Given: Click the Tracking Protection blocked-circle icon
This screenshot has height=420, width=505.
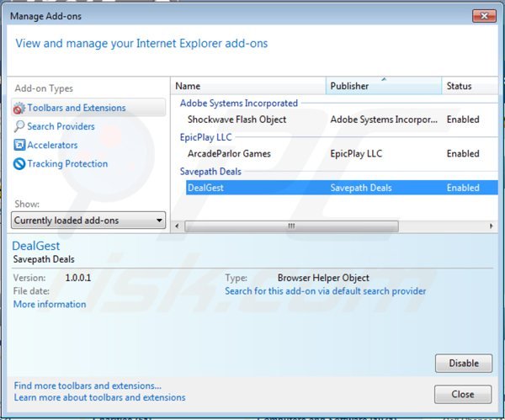Looking at the screenshot, I should [19, 163].
